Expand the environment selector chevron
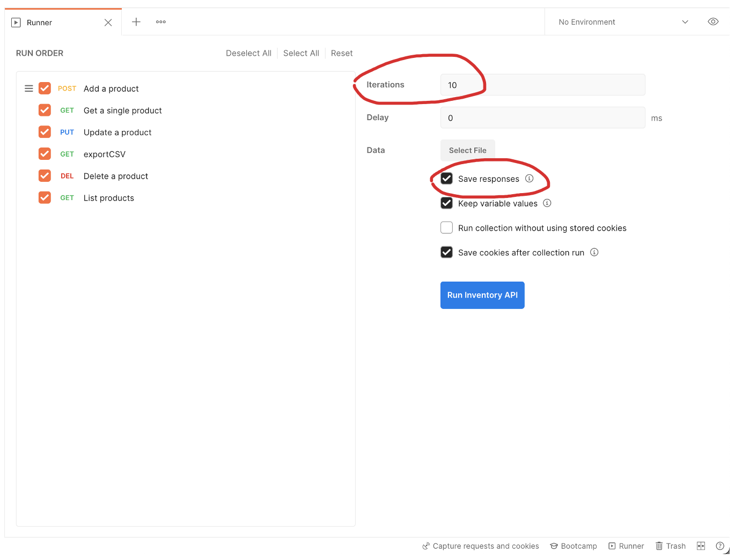The height and width of the screenshot is (560, 735). click(x=685, y=22)
